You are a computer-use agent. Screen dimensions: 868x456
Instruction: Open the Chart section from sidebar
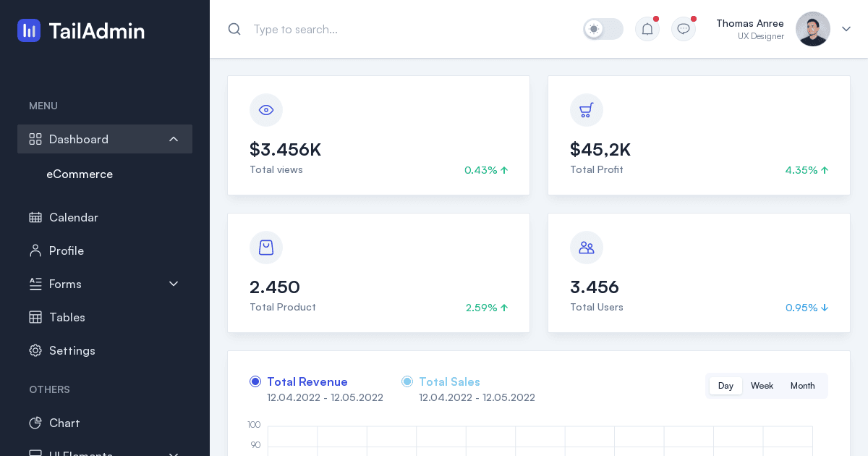pyautogui.click(x=64, y=423)
